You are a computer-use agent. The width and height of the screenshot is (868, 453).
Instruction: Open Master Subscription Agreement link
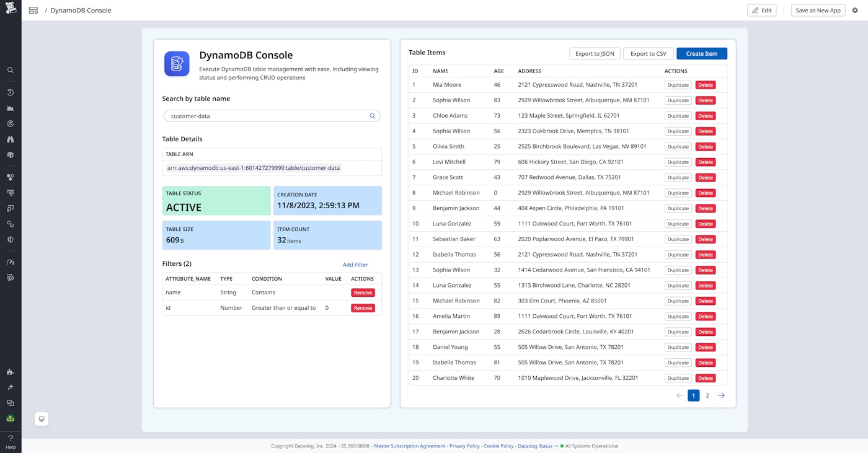click(x=409, y=446)
